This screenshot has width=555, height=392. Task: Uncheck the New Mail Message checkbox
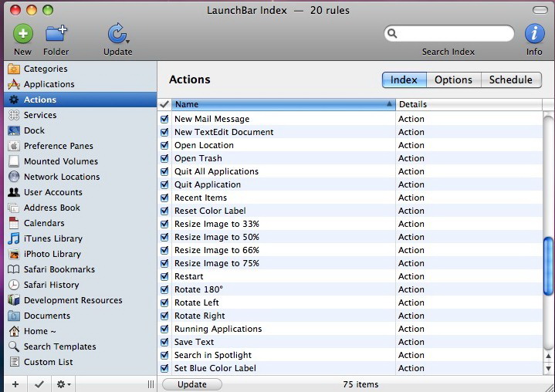tap(164, 120)
